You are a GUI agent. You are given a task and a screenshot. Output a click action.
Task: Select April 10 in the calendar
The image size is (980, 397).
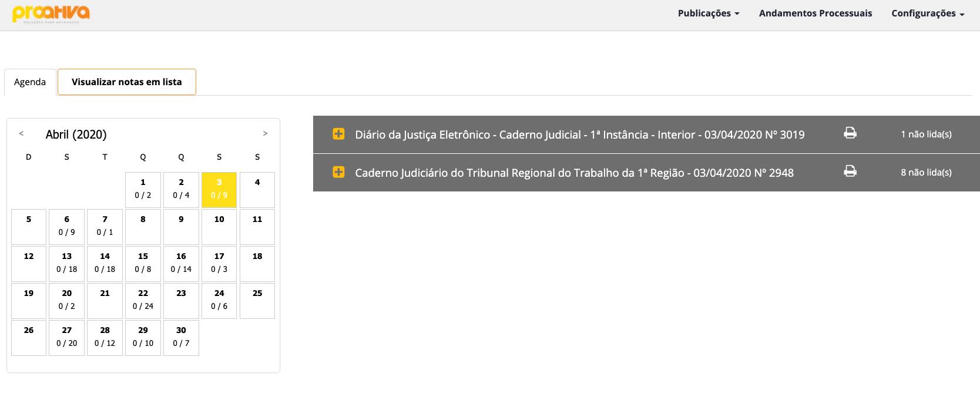click(219, 227)
